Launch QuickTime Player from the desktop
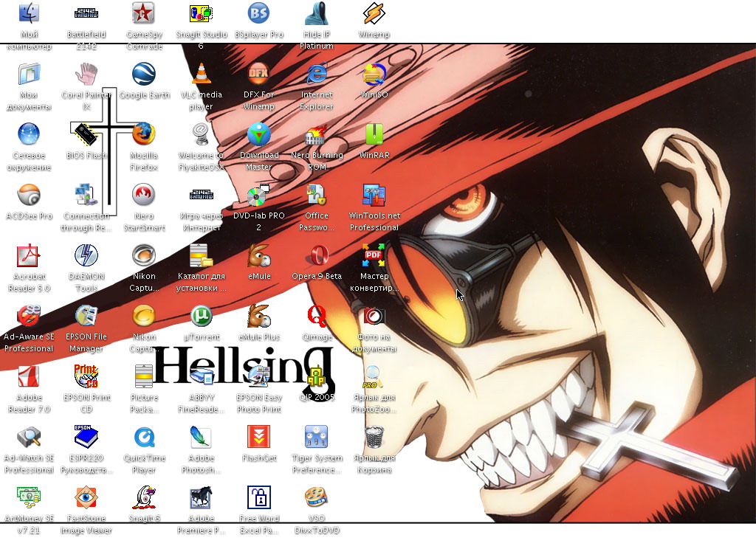 [x=144, y=437]
